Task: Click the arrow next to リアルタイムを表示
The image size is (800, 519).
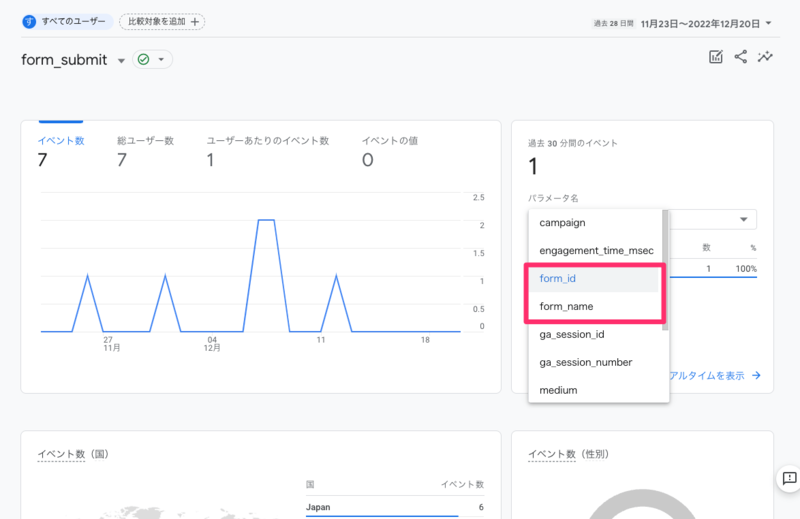Action: point(756,376)
